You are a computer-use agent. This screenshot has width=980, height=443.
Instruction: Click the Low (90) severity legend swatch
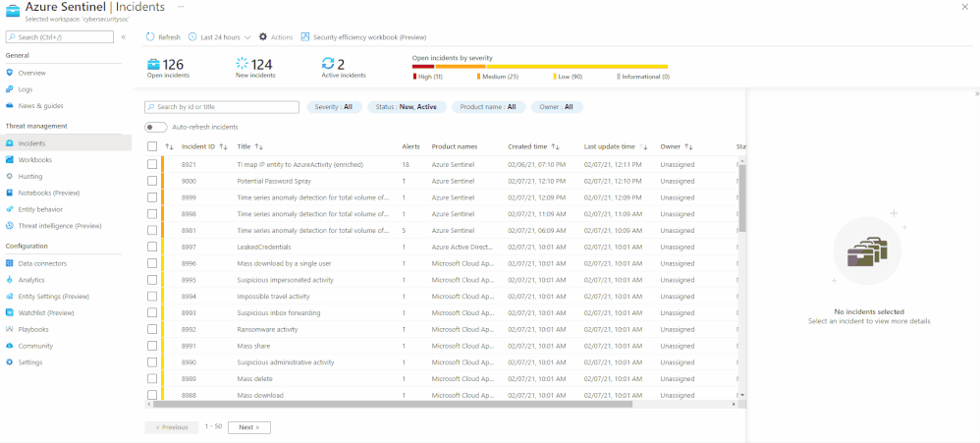tap(555, 77)
